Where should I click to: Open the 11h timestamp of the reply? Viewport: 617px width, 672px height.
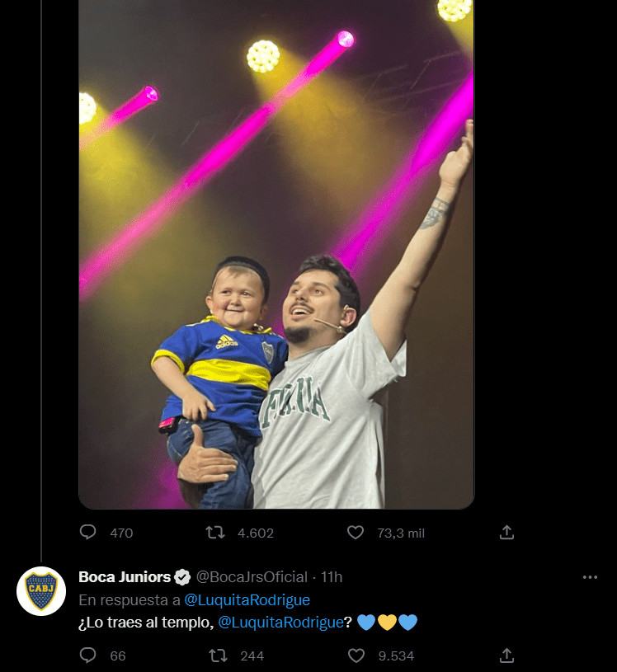pos(332,577)
